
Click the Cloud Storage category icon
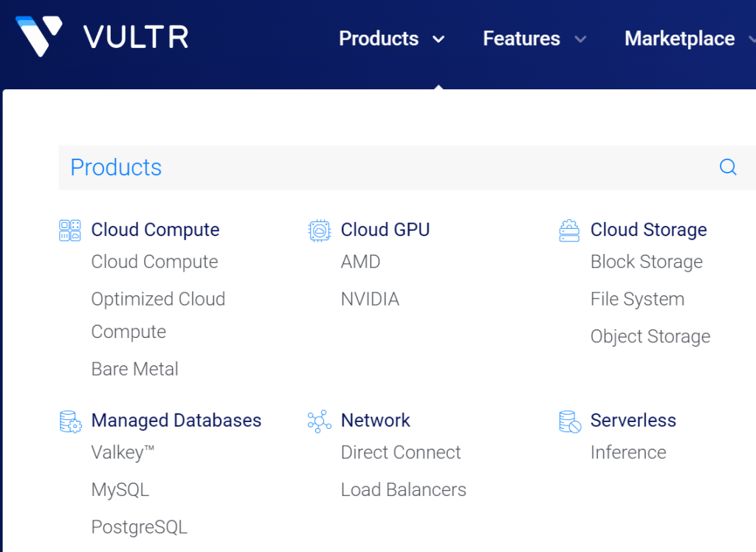pos(569,230)
